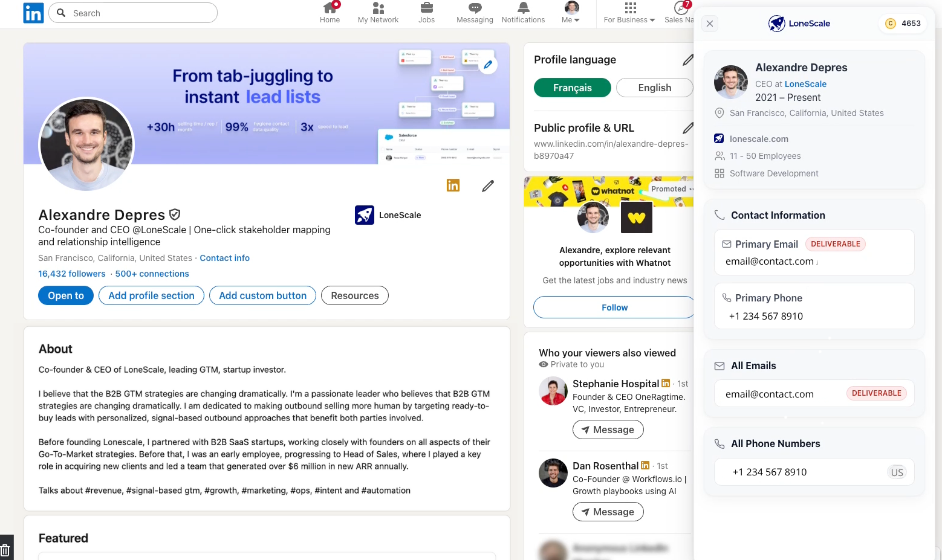Viewport: 942px width, 560px height.
Task: Click the Open to button
Action: [x=66, y=295]
